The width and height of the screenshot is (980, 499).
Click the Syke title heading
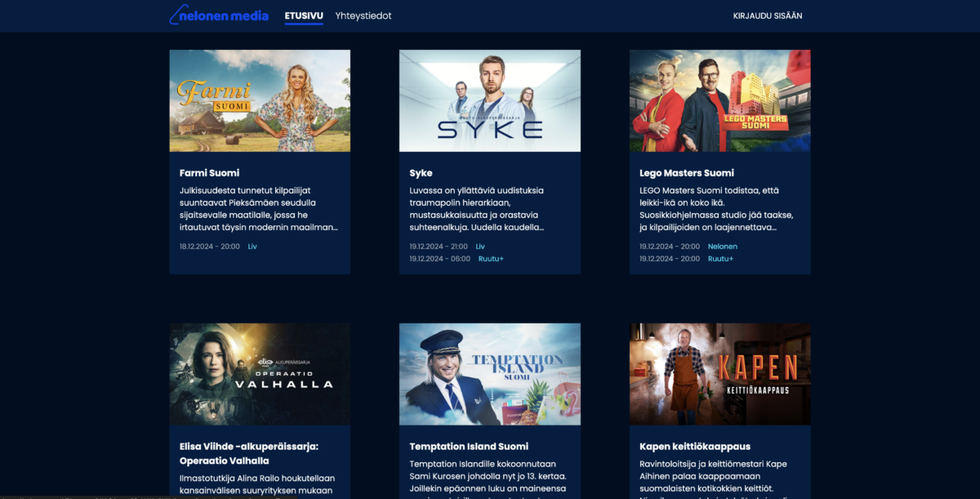click(421, 173)
